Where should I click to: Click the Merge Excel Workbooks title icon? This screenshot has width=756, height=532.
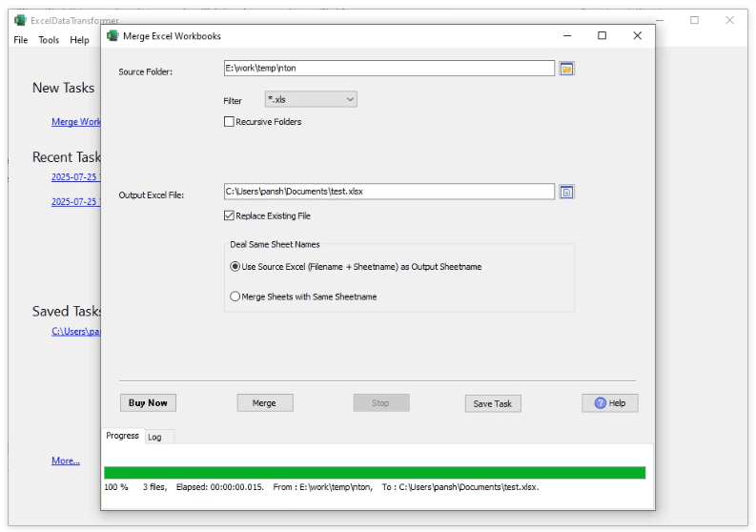point(112,35)
